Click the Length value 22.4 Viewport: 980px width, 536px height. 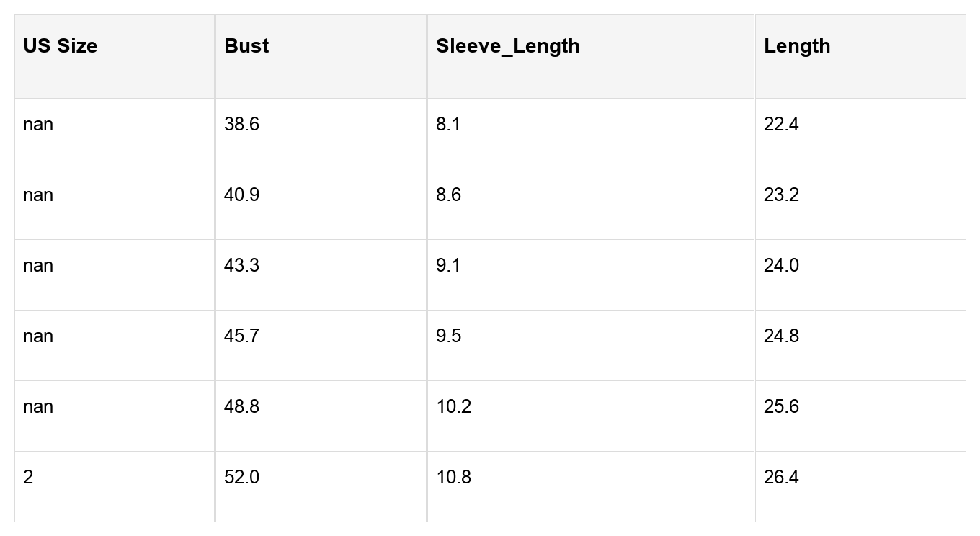(x=860, y=134)
